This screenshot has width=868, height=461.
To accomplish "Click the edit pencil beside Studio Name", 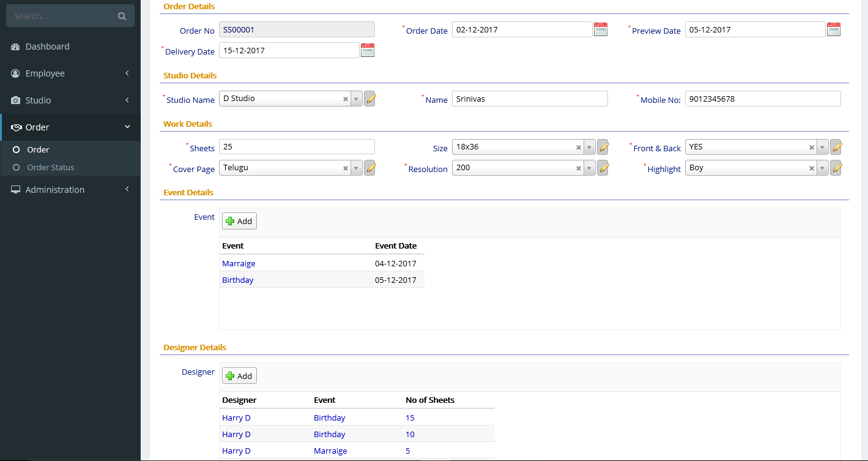I will [369, 99].
